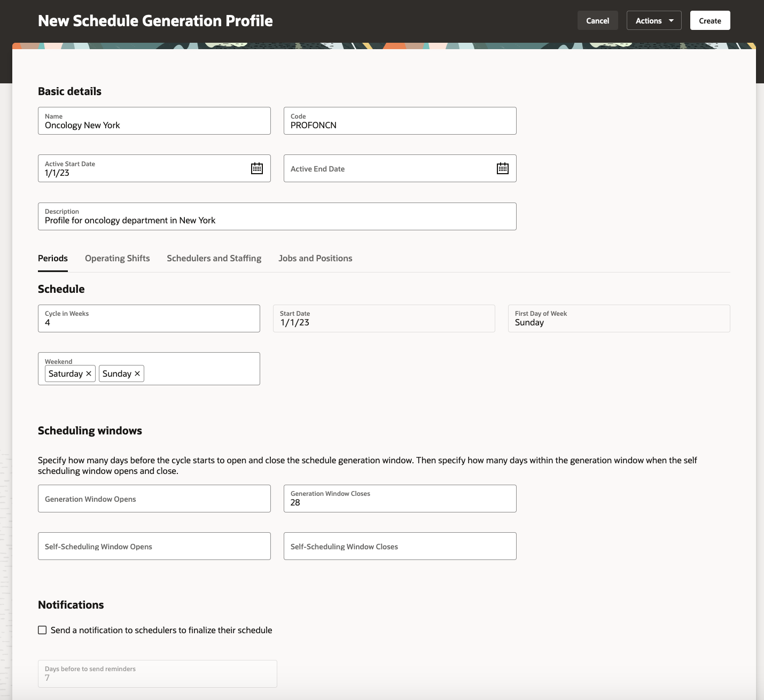Click the Cycle in Weeks field
764x700 pixels.
(x=149, y=322)
